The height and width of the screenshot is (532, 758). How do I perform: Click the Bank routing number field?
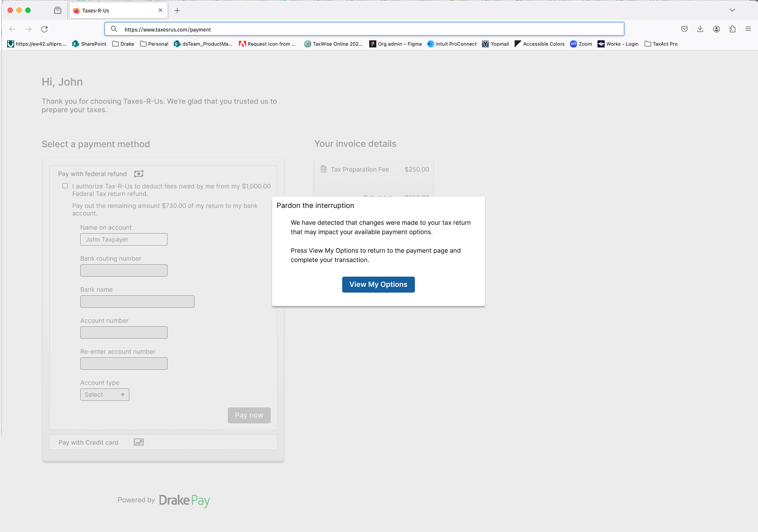124,270
